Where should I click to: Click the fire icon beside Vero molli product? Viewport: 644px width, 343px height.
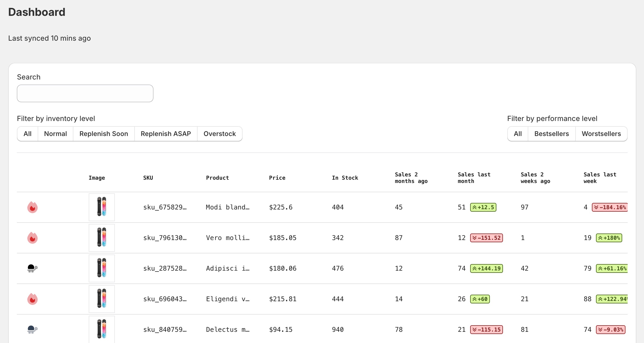[x=32, y=238]
